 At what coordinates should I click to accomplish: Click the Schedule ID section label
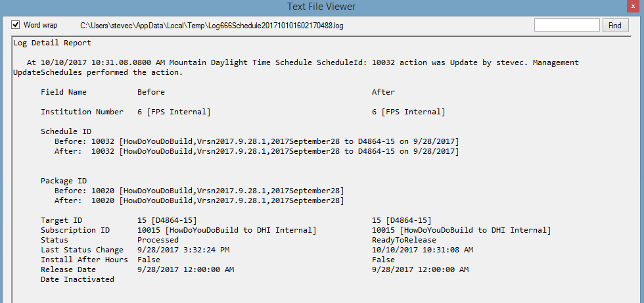(x=66, y=131)
